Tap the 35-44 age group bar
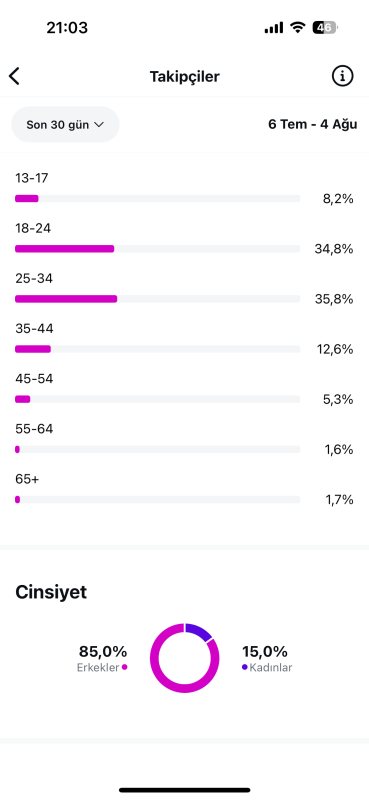 (x=157, y=349)
